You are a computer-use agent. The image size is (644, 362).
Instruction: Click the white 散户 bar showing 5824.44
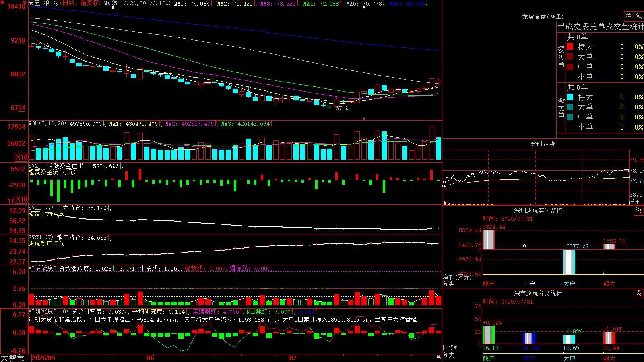tap(489, 240)
